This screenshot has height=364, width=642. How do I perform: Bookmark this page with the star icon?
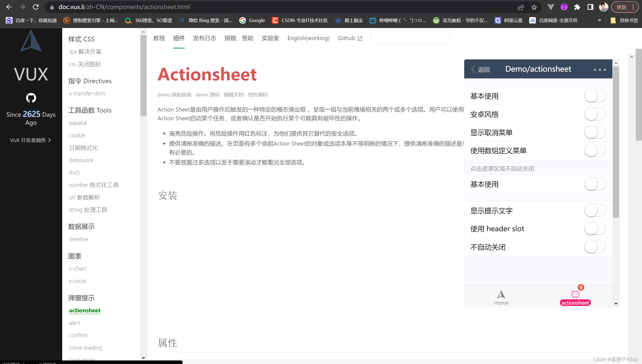pyautogui.click(x=534, y=7)
